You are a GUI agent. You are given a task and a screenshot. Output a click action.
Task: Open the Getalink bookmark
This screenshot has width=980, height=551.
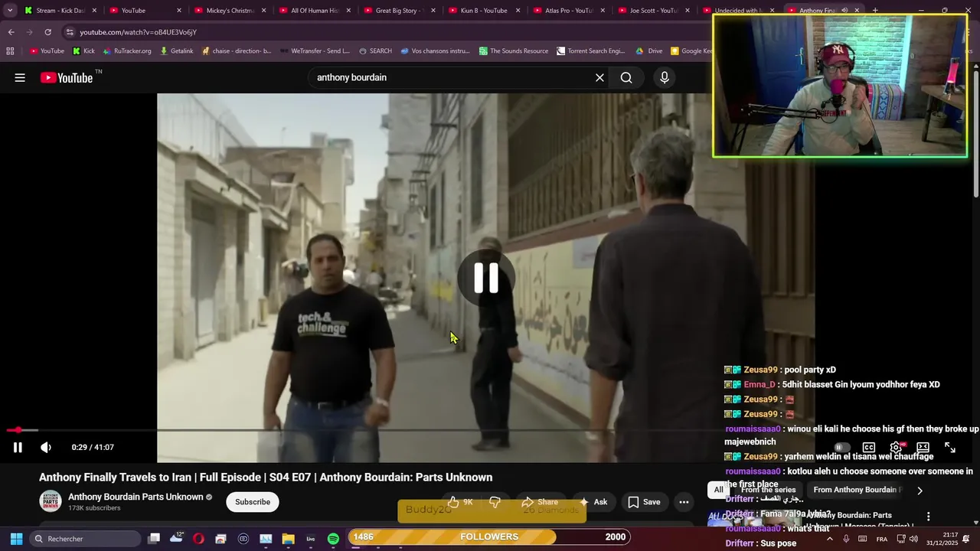click(x=177, y=51)
